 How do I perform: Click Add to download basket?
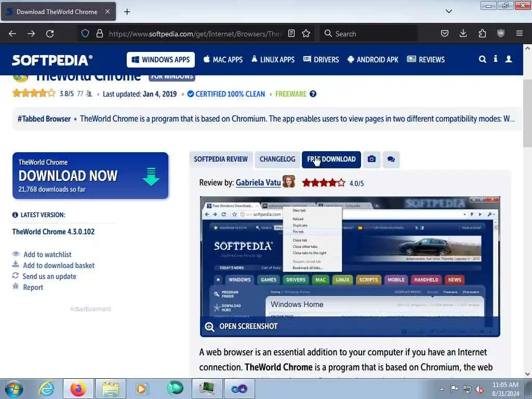59,265
